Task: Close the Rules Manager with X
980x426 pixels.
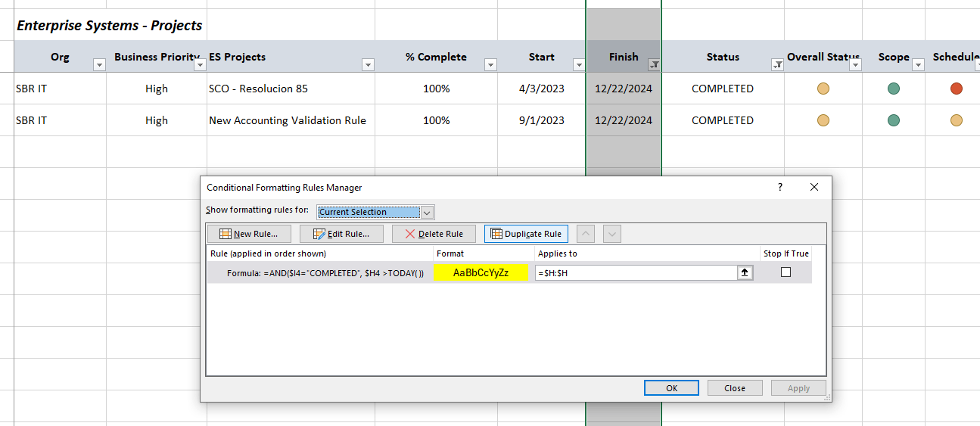Action: [814, 187]
